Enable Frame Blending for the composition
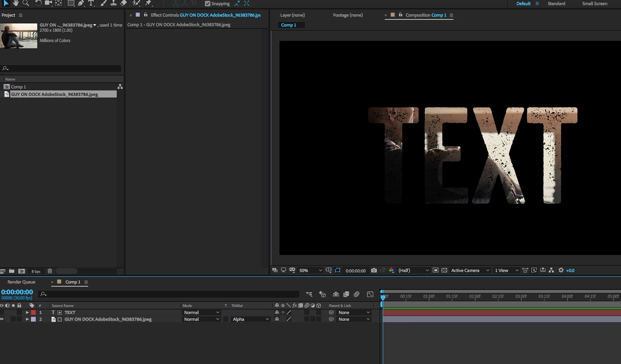This screenshot has height=364, width=621. pyautogui.click(x=346, y=294)
